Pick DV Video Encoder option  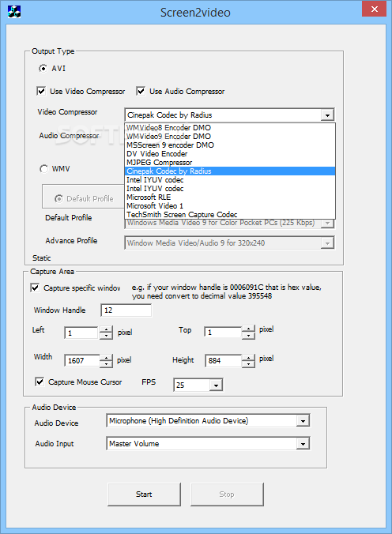[x=230, y=153]
